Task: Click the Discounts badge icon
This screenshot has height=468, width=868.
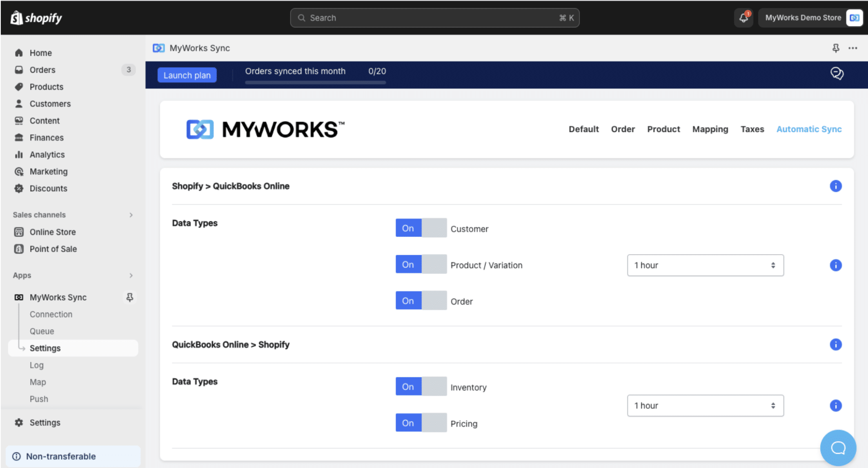Action: [19, 188]
